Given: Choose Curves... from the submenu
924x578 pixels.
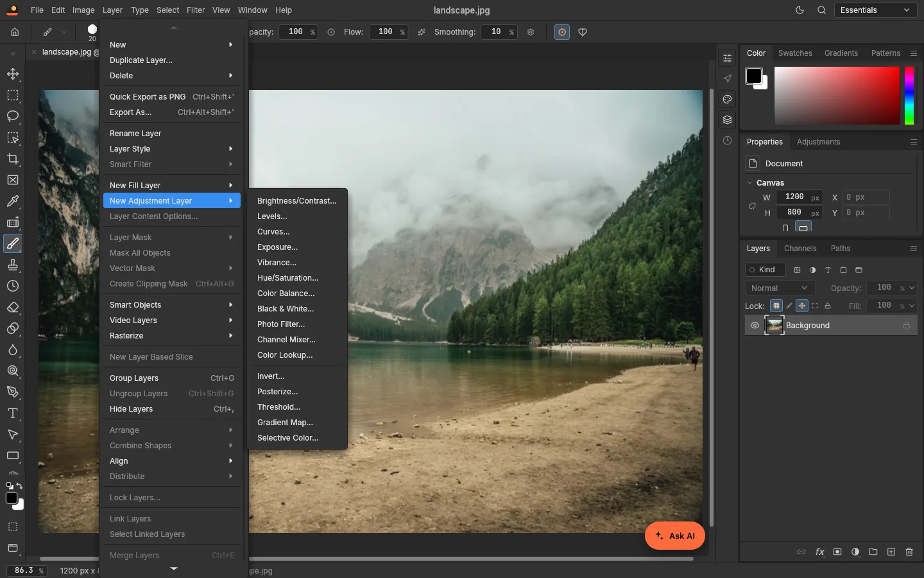Looking at the screenshot, I should point(297,232).
